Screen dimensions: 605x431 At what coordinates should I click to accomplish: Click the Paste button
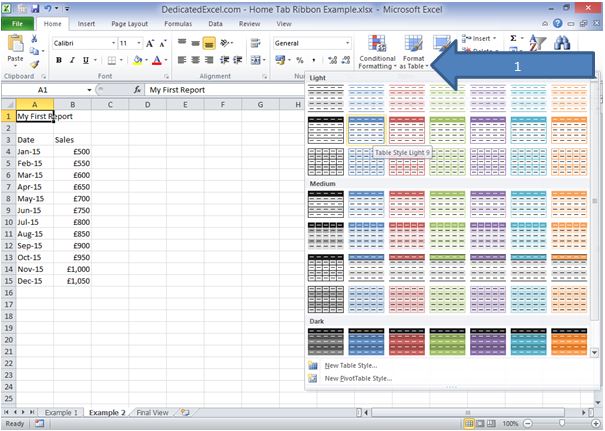pos(15,50)
